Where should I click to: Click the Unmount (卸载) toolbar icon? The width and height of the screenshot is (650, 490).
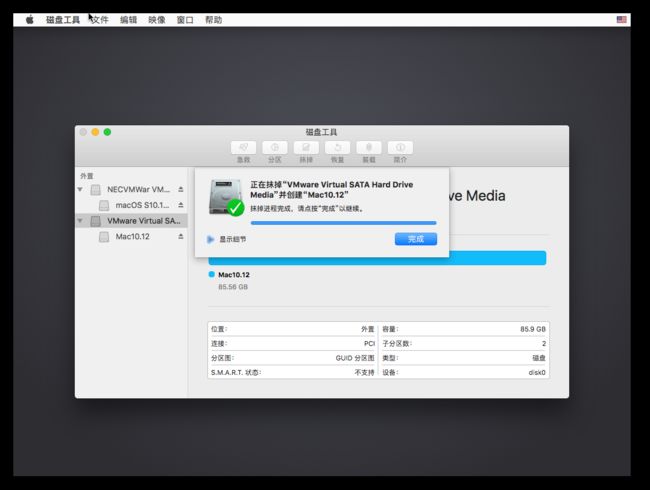369,147
